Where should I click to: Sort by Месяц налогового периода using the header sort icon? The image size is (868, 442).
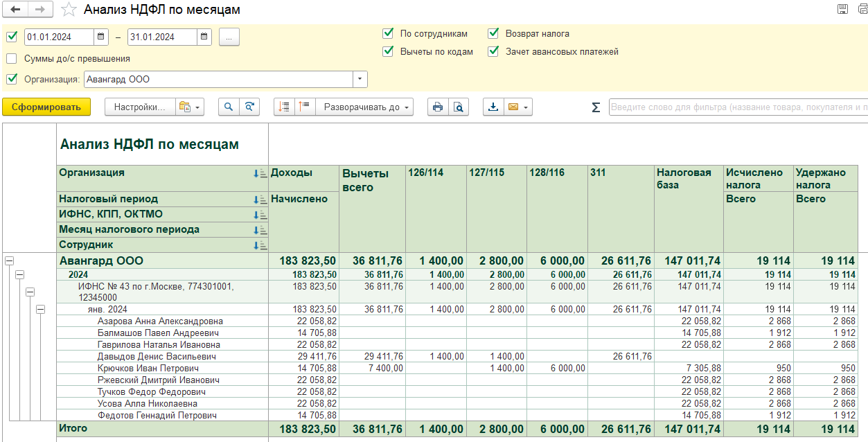point(260,230)
